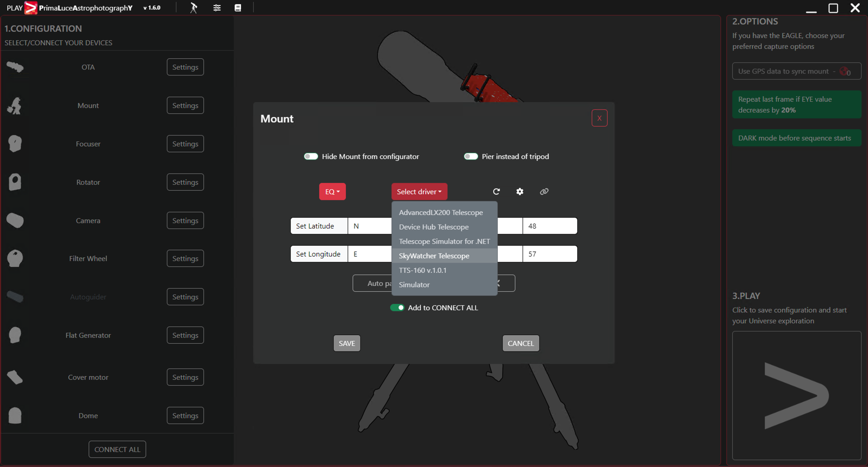Click longitude E direction field
Viewport: 868px width, 467px height.
[370, 254]
